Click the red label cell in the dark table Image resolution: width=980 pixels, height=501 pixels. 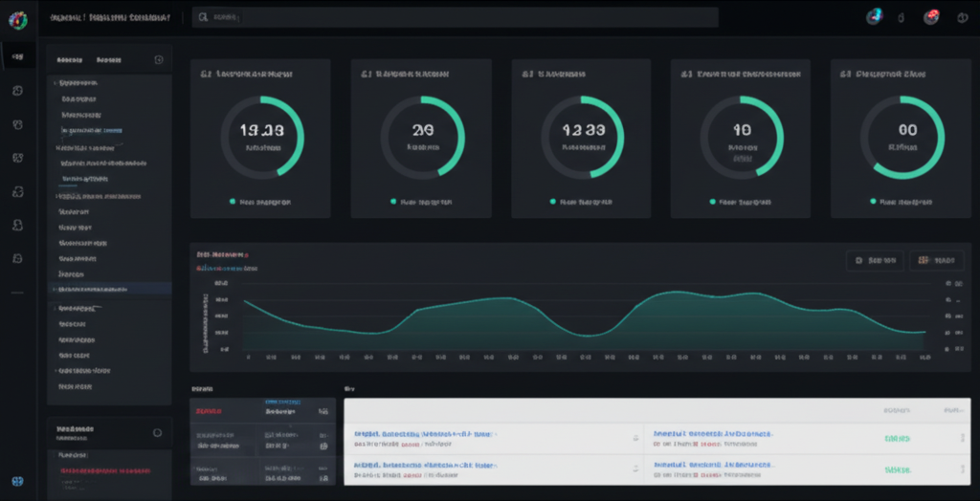pos(208,411)
